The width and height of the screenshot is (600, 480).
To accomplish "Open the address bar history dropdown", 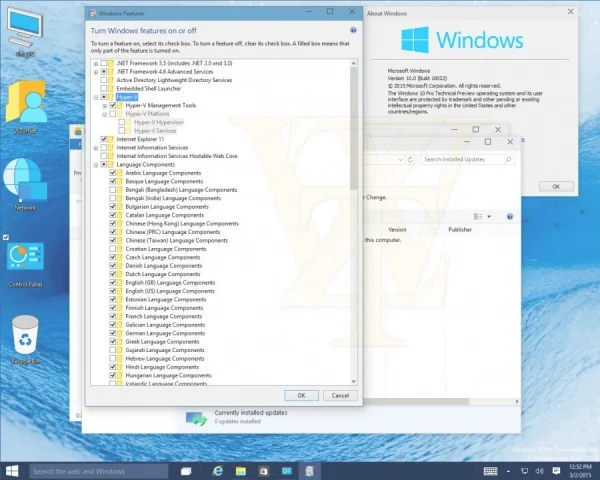I will (401, 159).
